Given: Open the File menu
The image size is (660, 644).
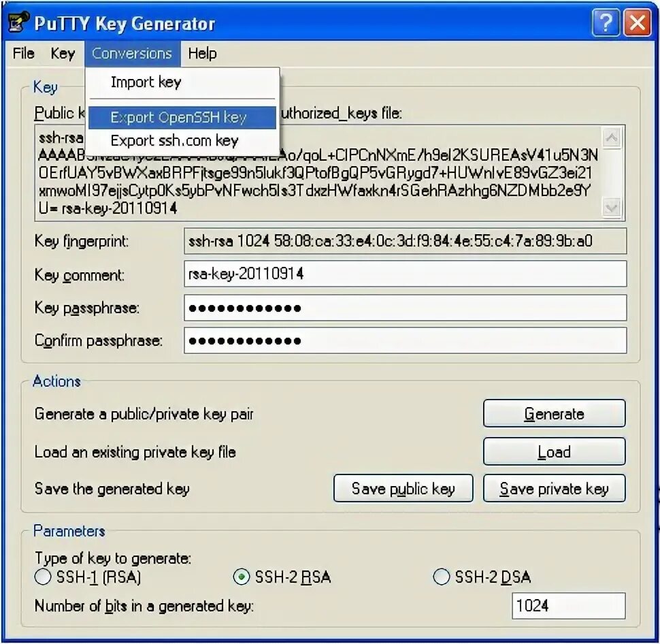Looking at the screenshot, I should tap(24, 54).
